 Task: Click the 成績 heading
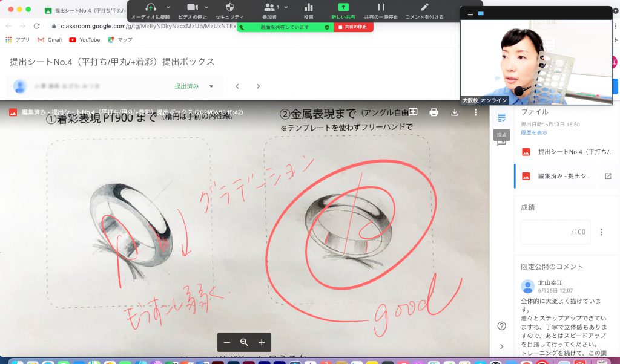pos(528,207)
